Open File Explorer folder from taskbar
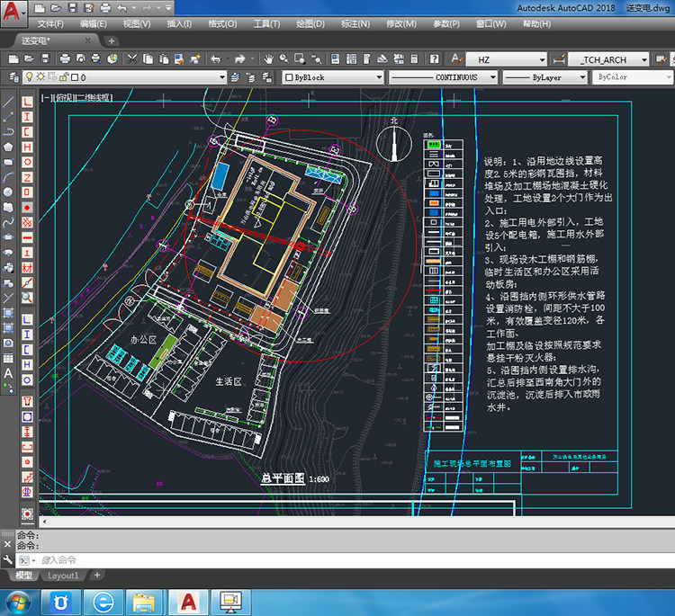The width and height of the screenshot is (675, 616). [144, 602]
